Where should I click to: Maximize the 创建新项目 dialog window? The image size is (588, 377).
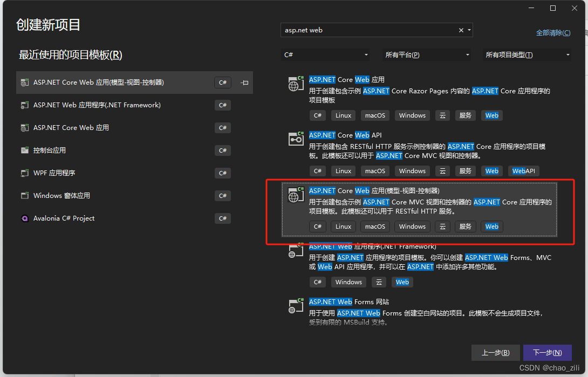(x=553, y=8)
